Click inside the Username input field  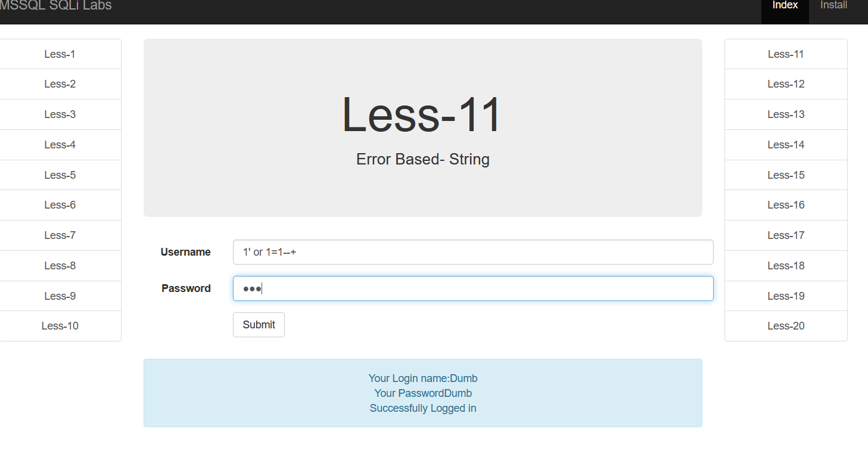(472, 251)
